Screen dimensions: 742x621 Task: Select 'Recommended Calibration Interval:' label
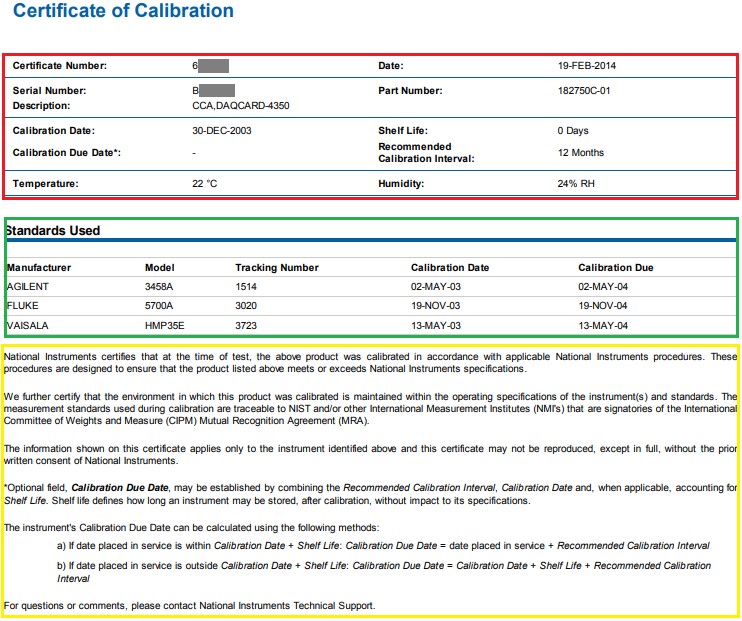[426, 152]
